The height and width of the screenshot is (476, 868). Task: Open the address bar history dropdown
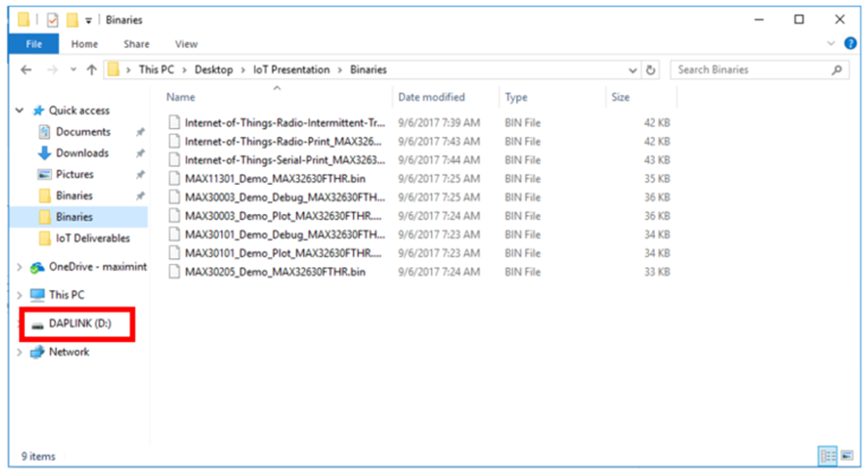tap(632, 70)
